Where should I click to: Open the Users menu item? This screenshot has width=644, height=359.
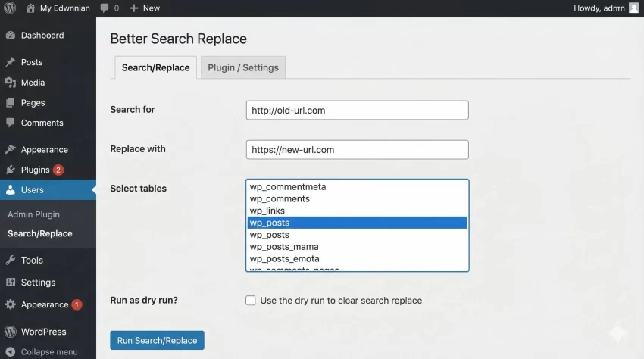pos(32,190)
